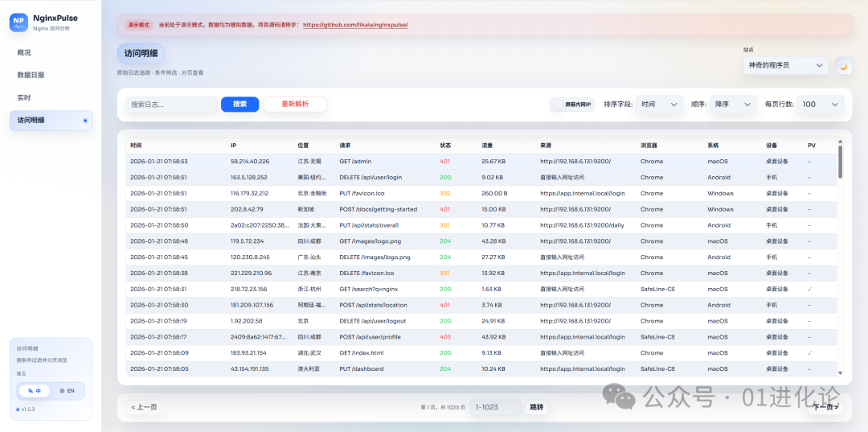The width and height of the screenshot is (868, 432).
Task: Click request cell PUT /dashboard
Action: point(362,369)
